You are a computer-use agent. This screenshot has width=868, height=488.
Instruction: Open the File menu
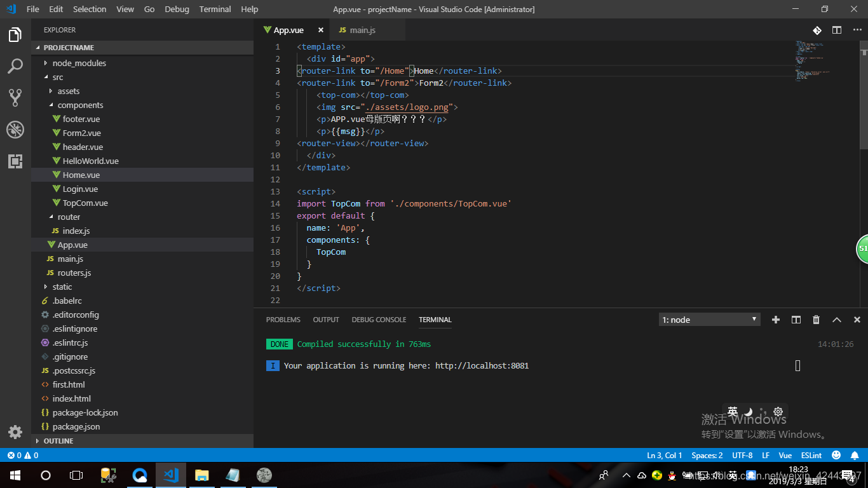pyautogui.click(x=33, y=9)
